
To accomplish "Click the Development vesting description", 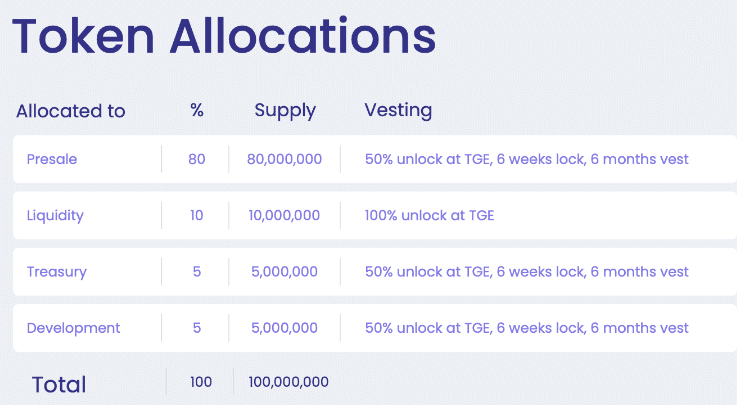I will 527,328.
